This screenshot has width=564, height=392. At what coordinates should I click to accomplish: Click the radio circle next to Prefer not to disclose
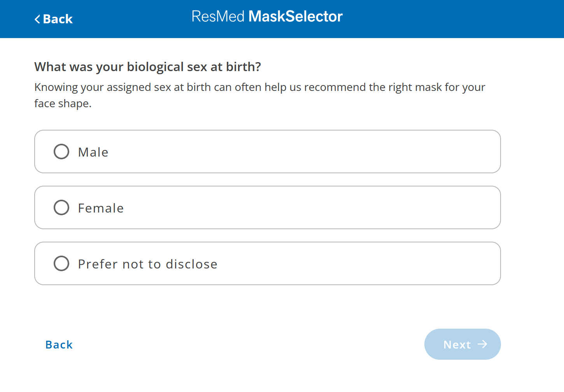point(61,263)
